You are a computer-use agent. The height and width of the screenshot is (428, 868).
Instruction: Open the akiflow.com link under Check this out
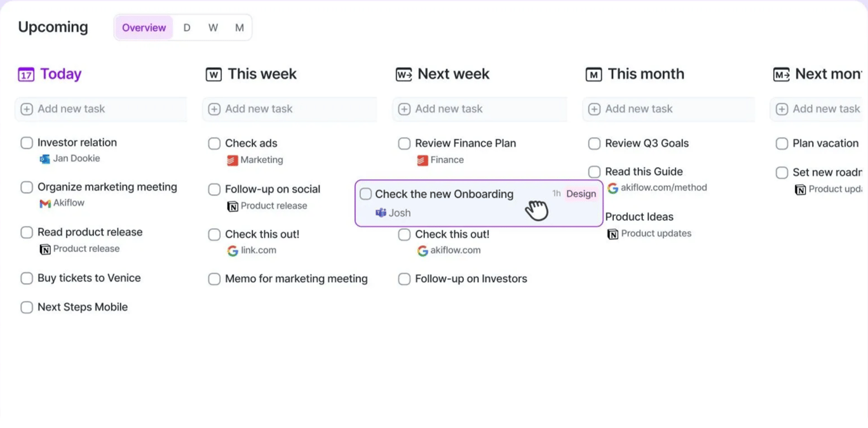(x=455, y=251)
